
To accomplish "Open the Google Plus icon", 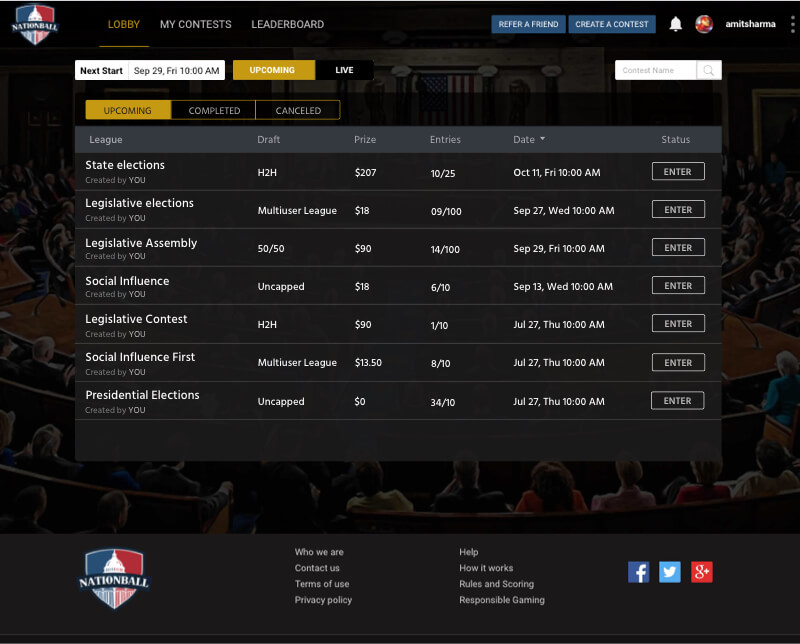I will point(702,572).
